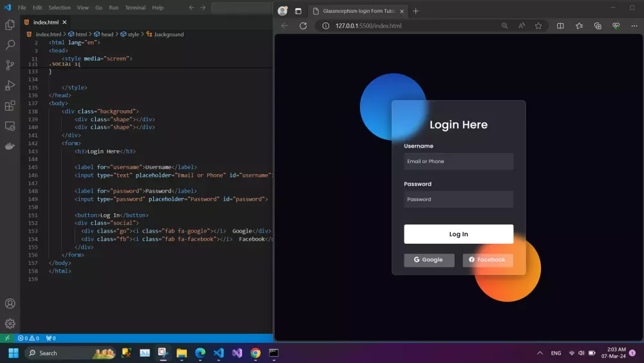Show errors and warnings count in status bar
Viewport: 644px width, 363px height.
(28, 338)
